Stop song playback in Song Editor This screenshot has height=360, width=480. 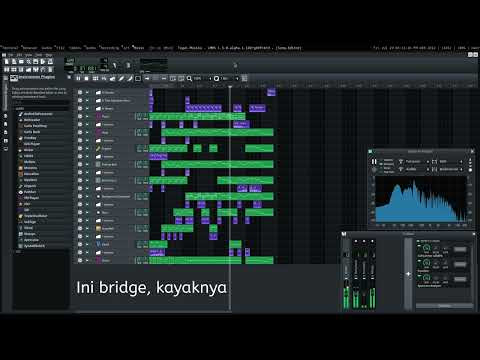click(87, 79)
